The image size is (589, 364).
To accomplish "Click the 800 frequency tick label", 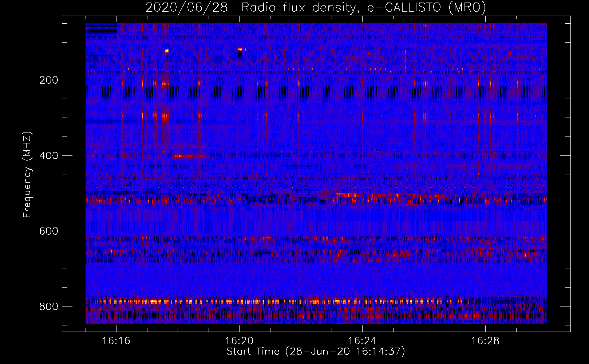I will pos(49,306).
